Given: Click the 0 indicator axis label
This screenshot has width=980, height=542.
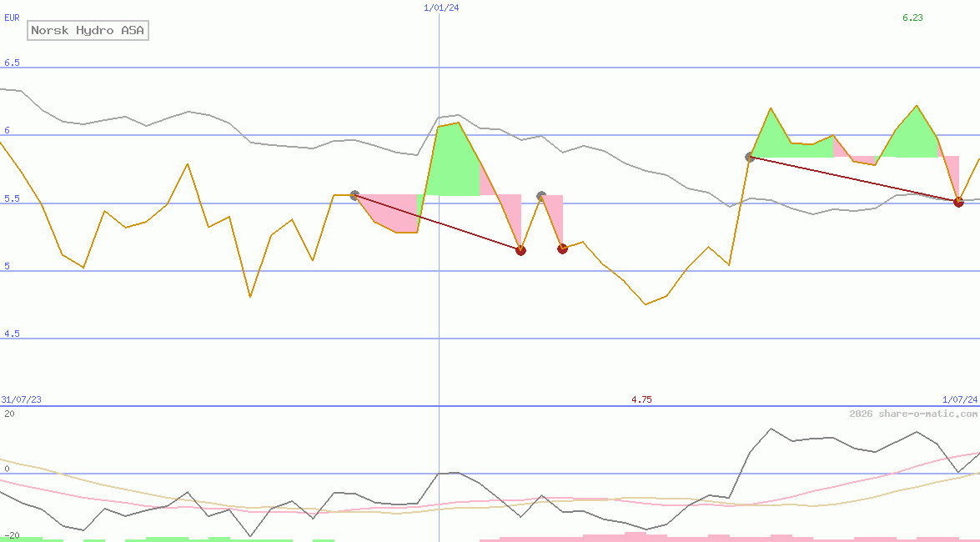Looking at the screenshot, I should pos(7,469).
